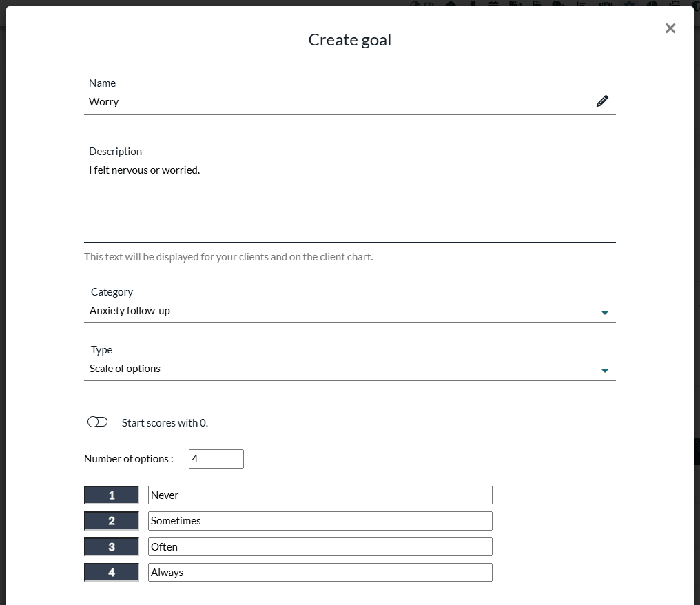Click the Description field label
Viewport: 700px width, 605px height.
[115, 152]
